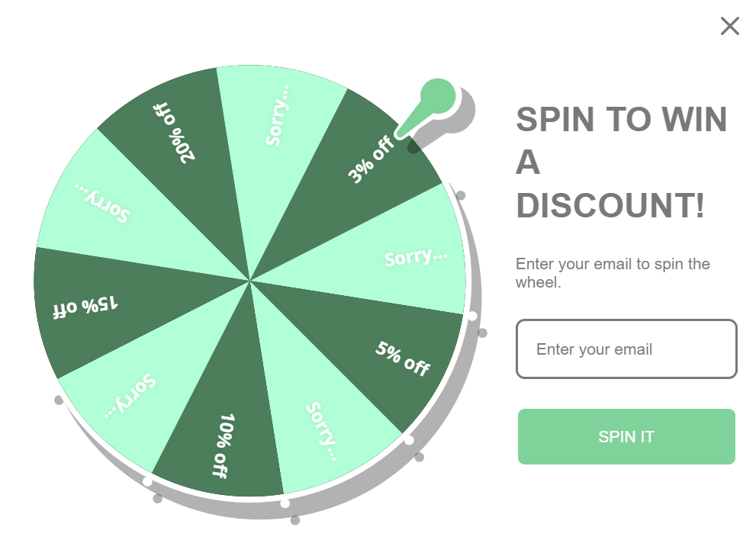
Task: Close the spin to win popup
Action: click(729, 26)
